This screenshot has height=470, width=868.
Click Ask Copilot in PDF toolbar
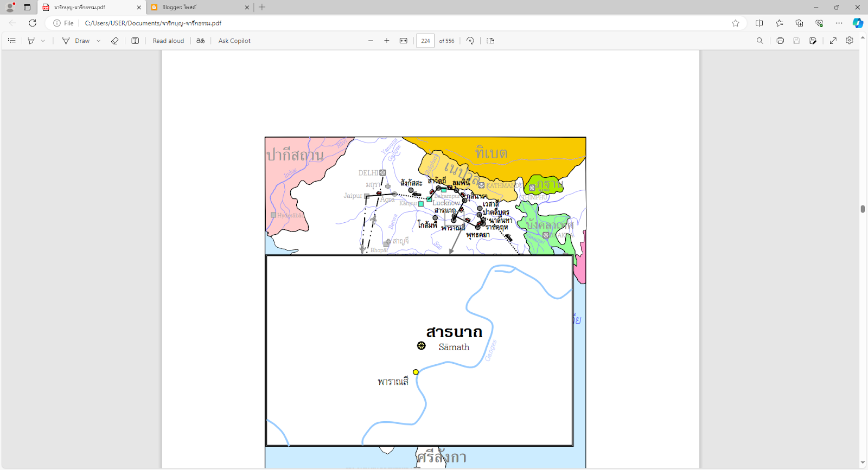pos(234,41)
